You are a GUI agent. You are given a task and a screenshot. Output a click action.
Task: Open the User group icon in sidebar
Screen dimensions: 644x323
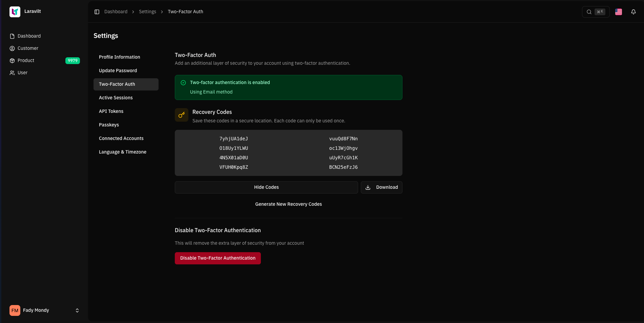click(12, 73)
